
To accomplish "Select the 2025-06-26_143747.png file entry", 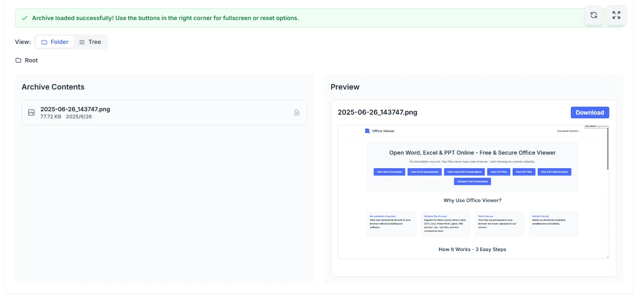I will pos(164,113).
